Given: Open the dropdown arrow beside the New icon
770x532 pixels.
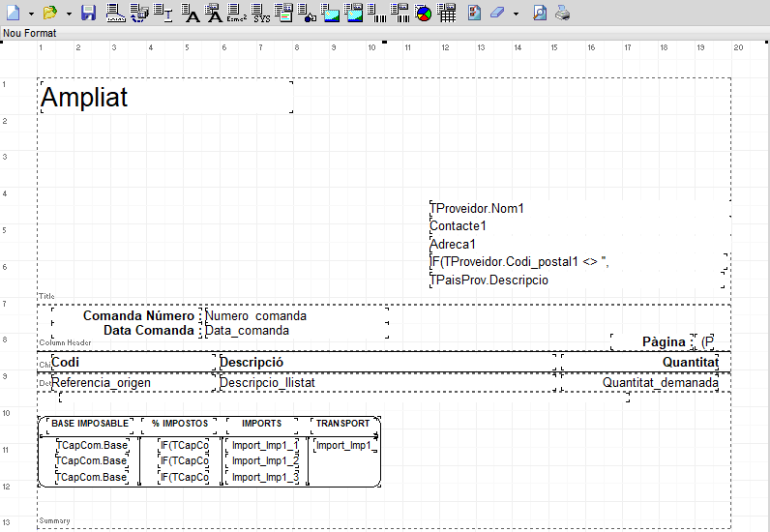Looking at the screenshot, I should (31, 14).
